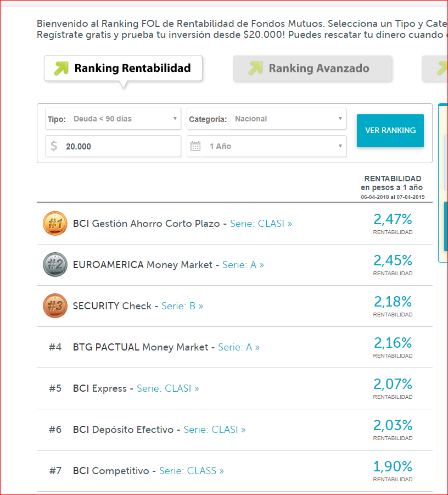Click the dollar sign icon
Viewport: 448px width, 495px height.
tap(54, 146)
